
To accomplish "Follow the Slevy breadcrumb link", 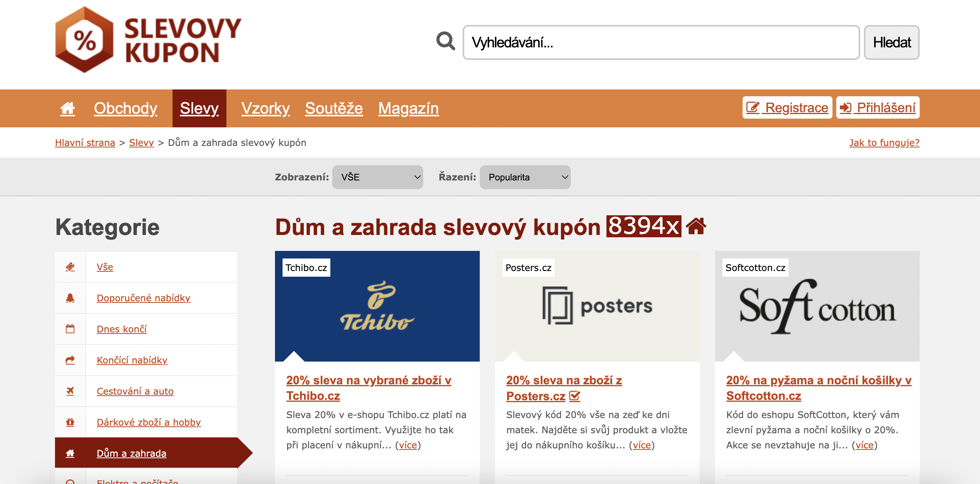I will 141,143.
